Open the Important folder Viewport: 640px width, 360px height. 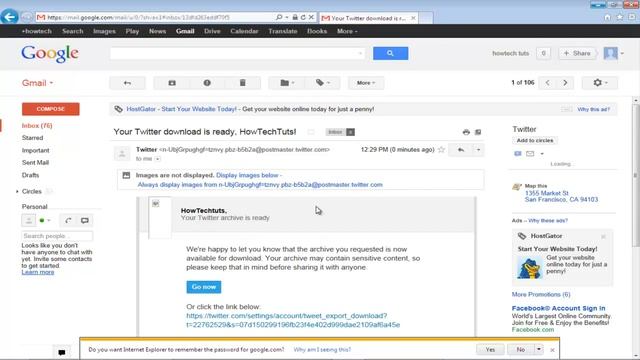(36, 150)
